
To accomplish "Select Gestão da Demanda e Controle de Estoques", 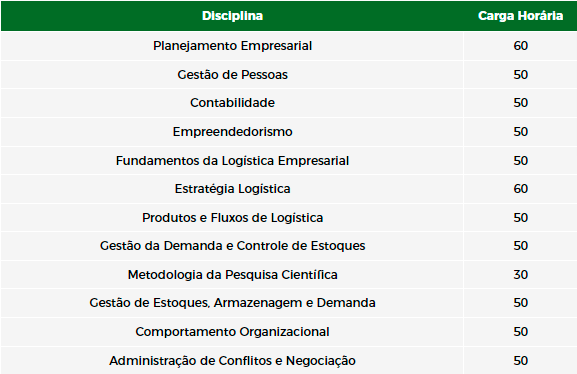I will pyautogui.click(x=232, y=246).
